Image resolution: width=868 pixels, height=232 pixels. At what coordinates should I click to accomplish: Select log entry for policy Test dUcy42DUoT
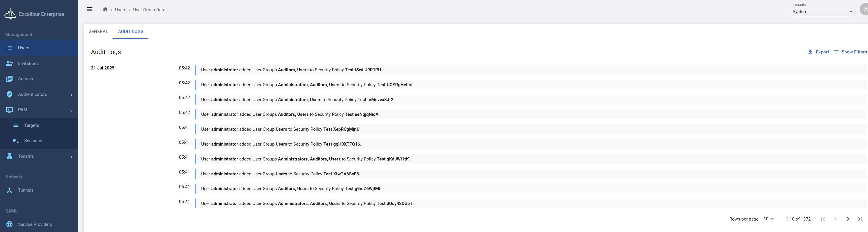[x=531, y=203]
